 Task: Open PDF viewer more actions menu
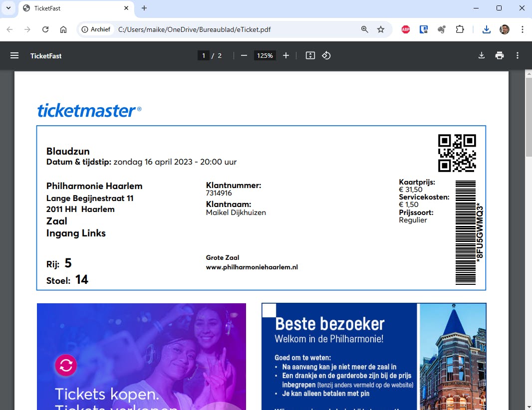click(x=518, y=56)
